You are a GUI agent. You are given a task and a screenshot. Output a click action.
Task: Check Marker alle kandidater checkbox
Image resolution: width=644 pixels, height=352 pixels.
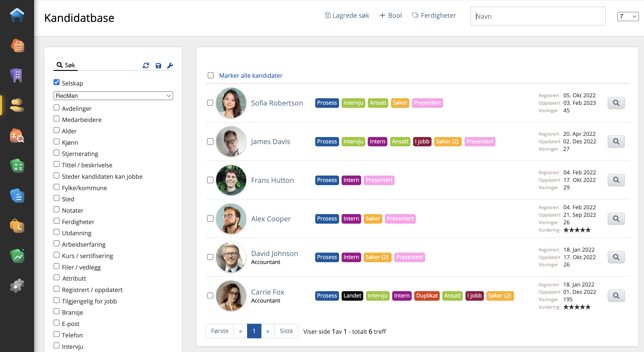(x=210, y=75)
